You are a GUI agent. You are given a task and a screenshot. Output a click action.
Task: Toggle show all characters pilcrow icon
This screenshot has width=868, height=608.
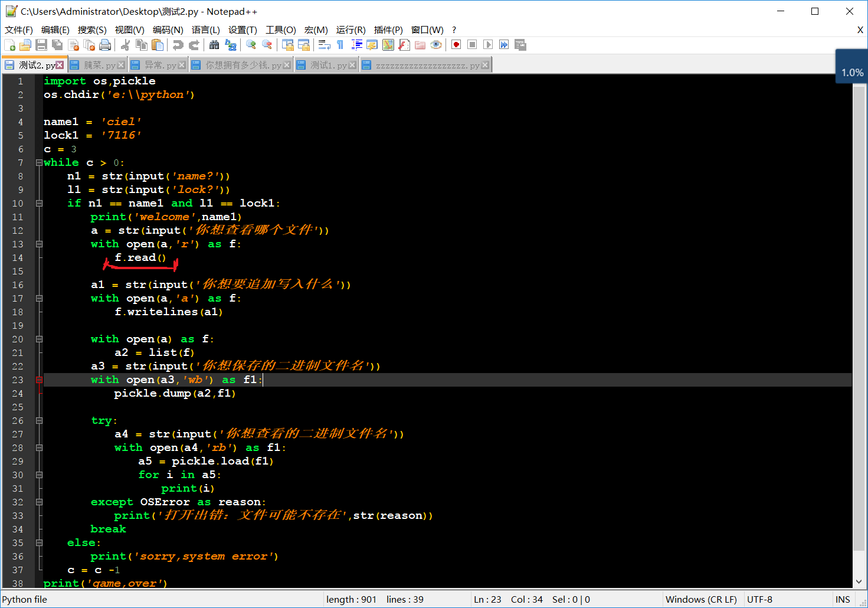click(340, 45)
